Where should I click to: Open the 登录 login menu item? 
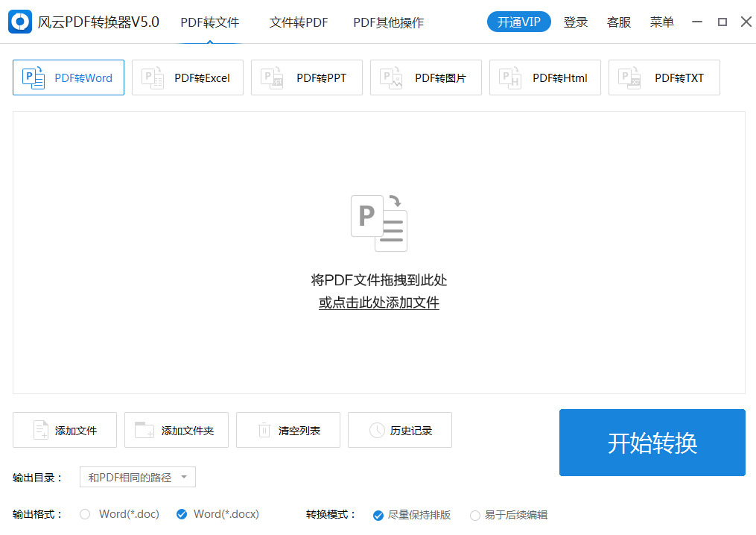[x=576, y=22]
